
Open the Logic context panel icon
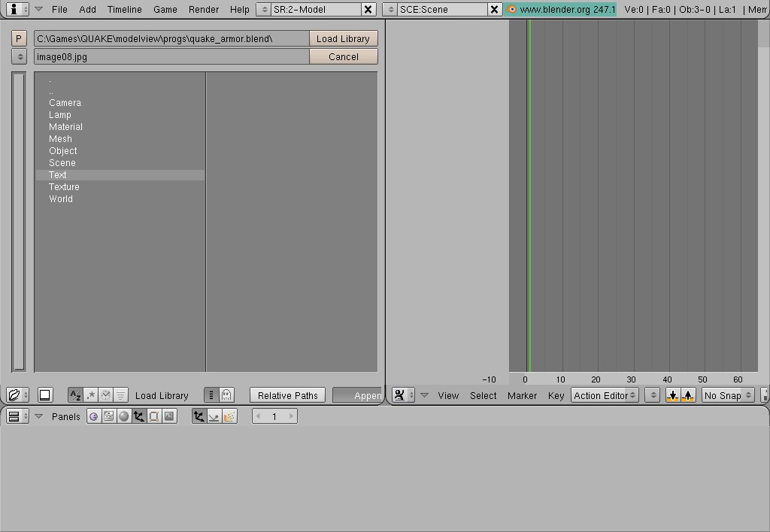tap(94, 416)
